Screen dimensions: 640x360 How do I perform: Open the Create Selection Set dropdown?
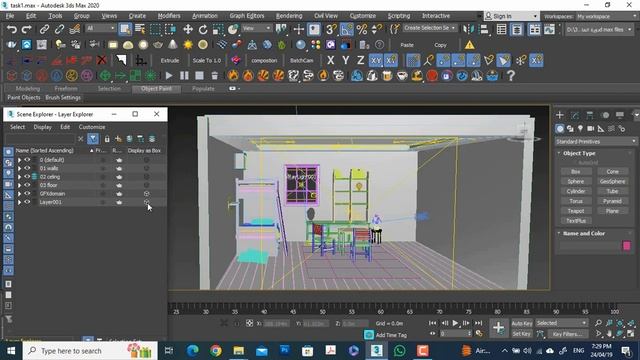(x=430, y=28)
